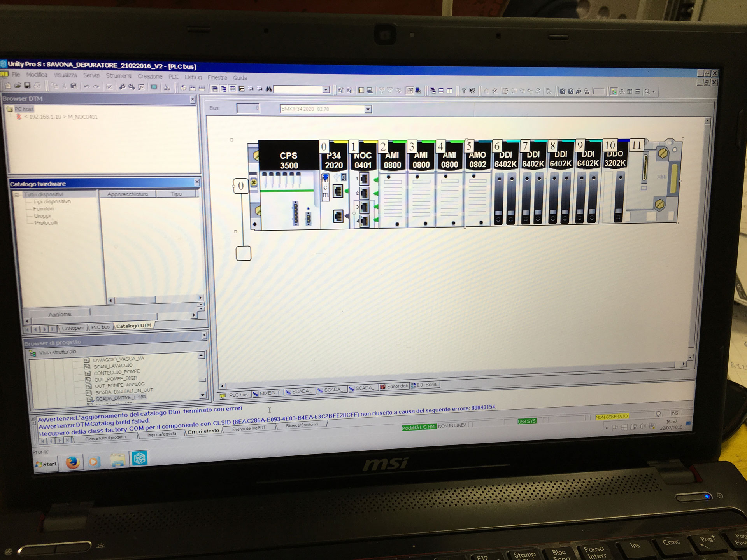Image resolution: width=747 pixels, height=560 pixels.
Task: Collapse the Tutti i dispositivi tree node
Action: pos(17,194)
